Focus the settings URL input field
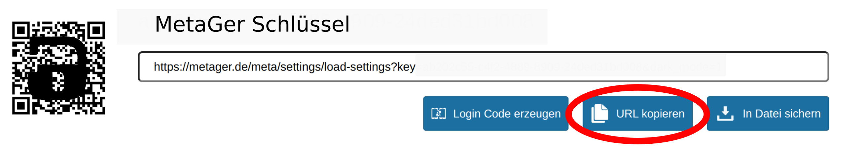868x159 pixels. [x=484, y=67]
